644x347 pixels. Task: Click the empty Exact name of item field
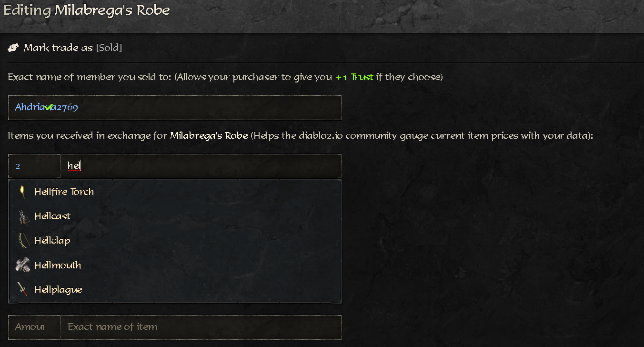(201, 327)
